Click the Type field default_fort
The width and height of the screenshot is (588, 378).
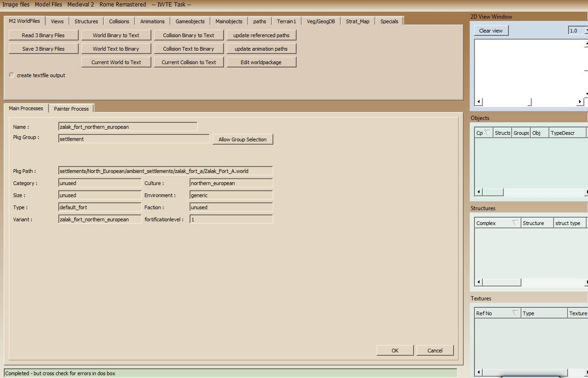coord(100,207)
